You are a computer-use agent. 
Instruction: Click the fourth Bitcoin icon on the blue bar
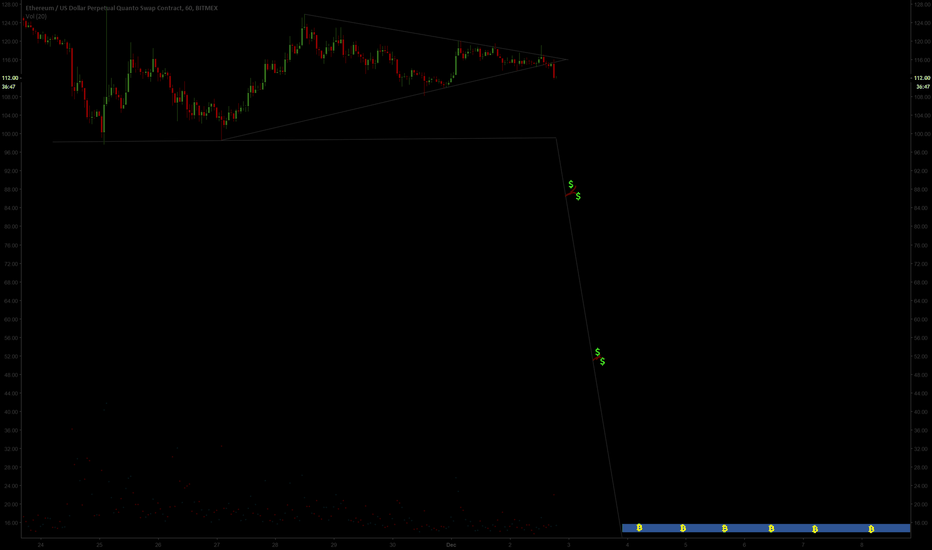[x=771, y=528]
